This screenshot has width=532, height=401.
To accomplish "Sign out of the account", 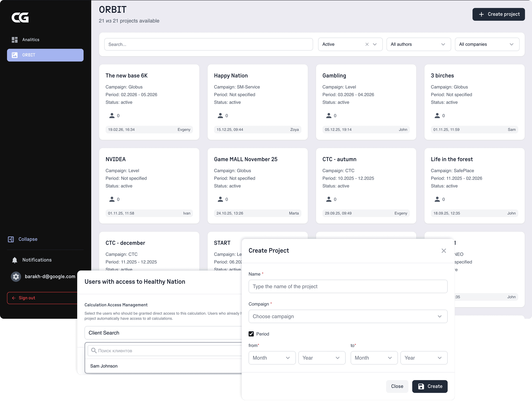I will [42, 298].
